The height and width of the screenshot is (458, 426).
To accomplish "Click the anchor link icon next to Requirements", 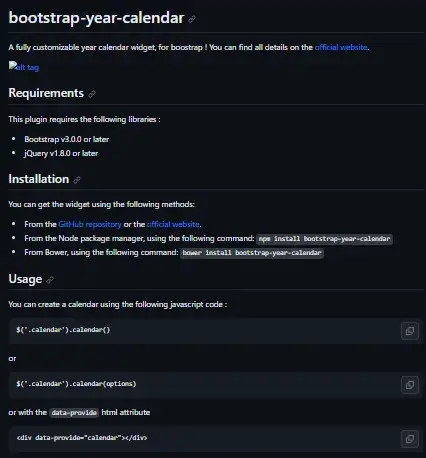I will (92, 94).
